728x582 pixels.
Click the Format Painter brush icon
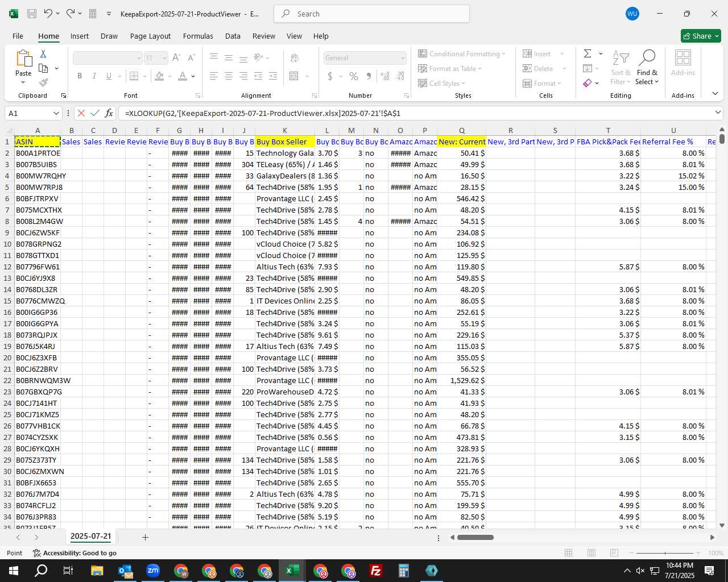coord(43,82)
